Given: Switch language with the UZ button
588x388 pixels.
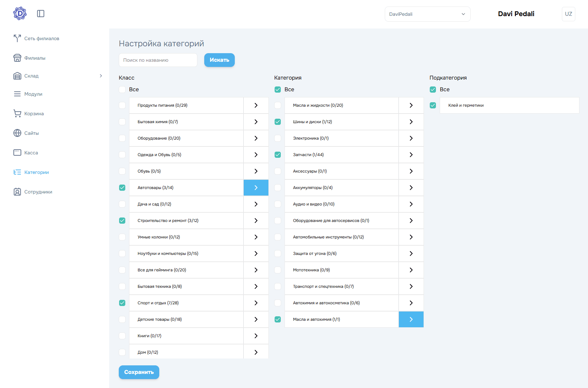Looking at the screenshot, I should 568,14.
